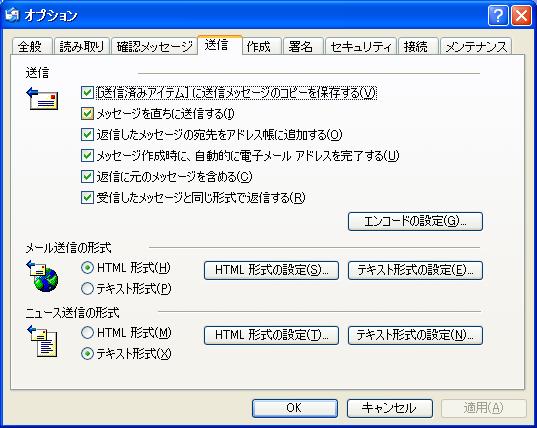Click HTML 形式の設定(S) button
This screenshot has width=537, height=428.
[271, 270]
